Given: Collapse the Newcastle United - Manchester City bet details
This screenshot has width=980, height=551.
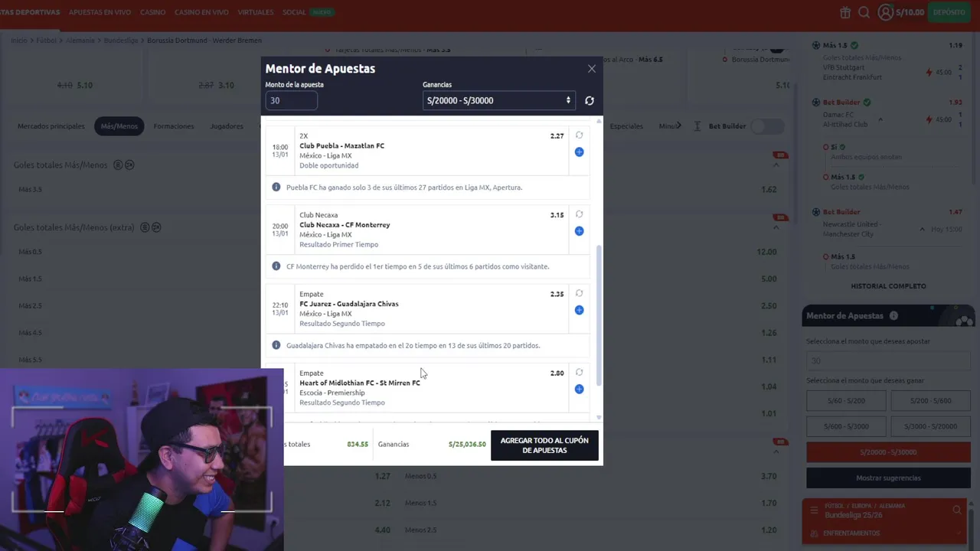Looking at the screenshot, I should [x=922, y=229].
